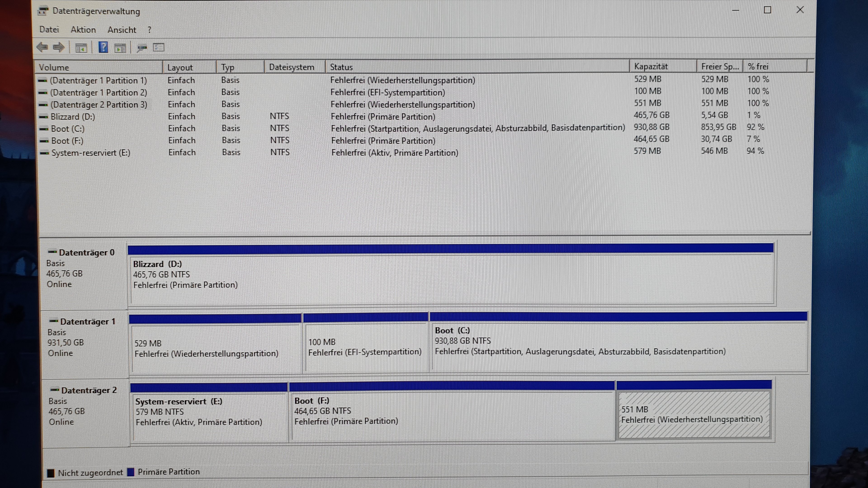Click the Forward arrow toolbar icon
The height and width of the screenshot is (488, 868).
(x=59, y=47)
